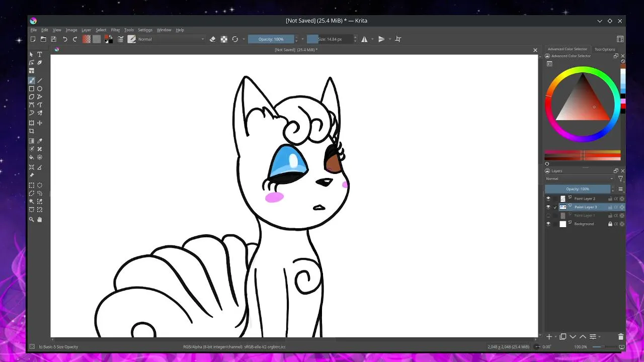Select the Bezier Curve tool

tap(32, 105)
